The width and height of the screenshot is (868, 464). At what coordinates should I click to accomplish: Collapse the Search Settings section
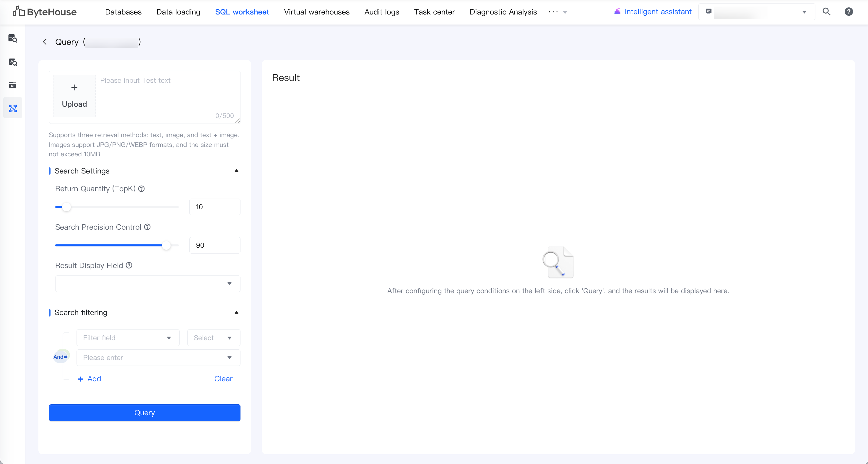tap(237, 171)
